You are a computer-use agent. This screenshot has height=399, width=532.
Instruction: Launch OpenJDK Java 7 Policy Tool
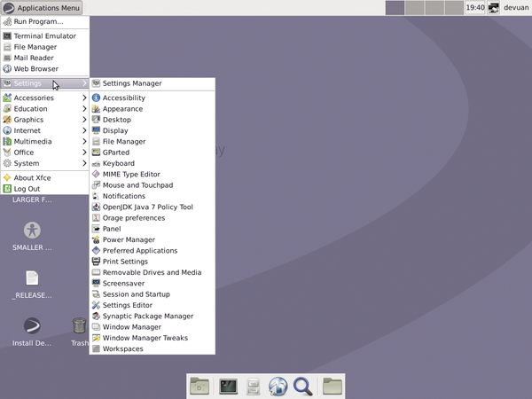(x=153, y=207)
